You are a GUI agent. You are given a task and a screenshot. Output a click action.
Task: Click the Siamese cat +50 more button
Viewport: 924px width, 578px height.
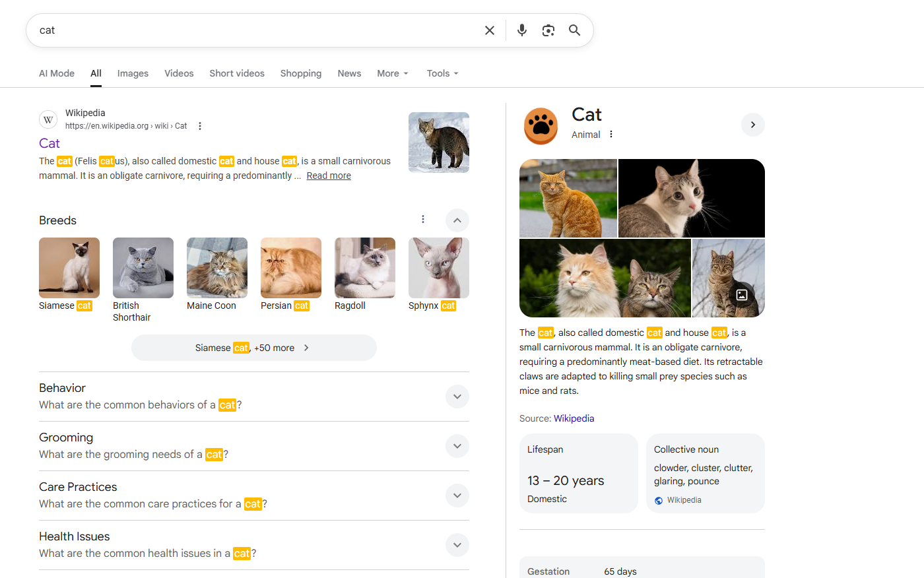(x=253, y=347)
